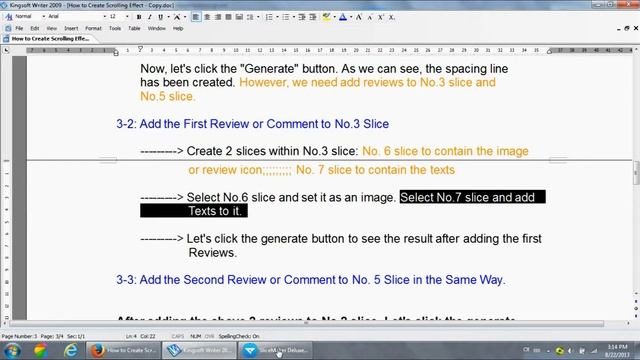Screen dimensions: 640x360
Task: Apply superscript formatting
Action: (x=380, y=17)
